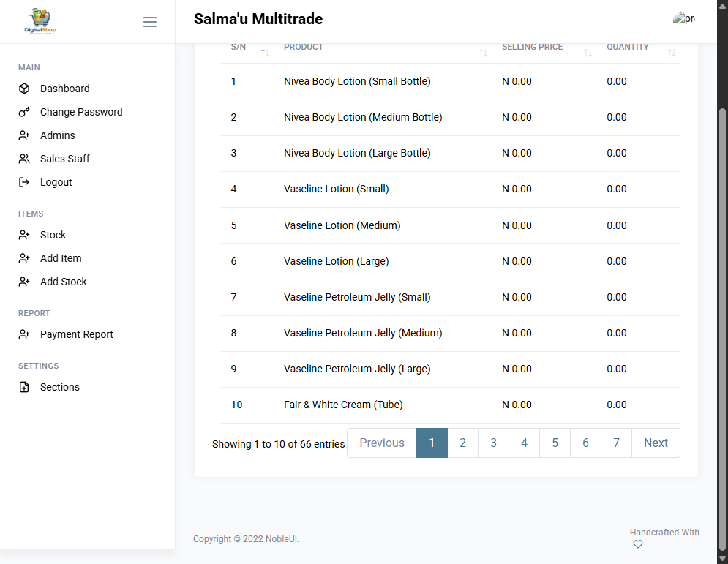Click the Handcrafted With footer text
Image resolution: width=728 pixels, height=564 pixels.
coord(664,533)
